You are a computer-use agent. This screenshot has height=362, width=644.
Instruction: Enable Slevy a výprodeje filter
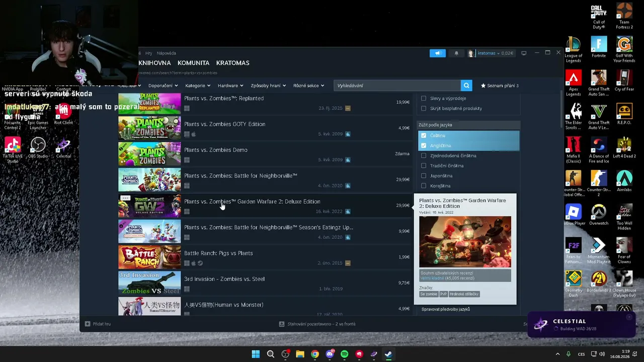424,98
